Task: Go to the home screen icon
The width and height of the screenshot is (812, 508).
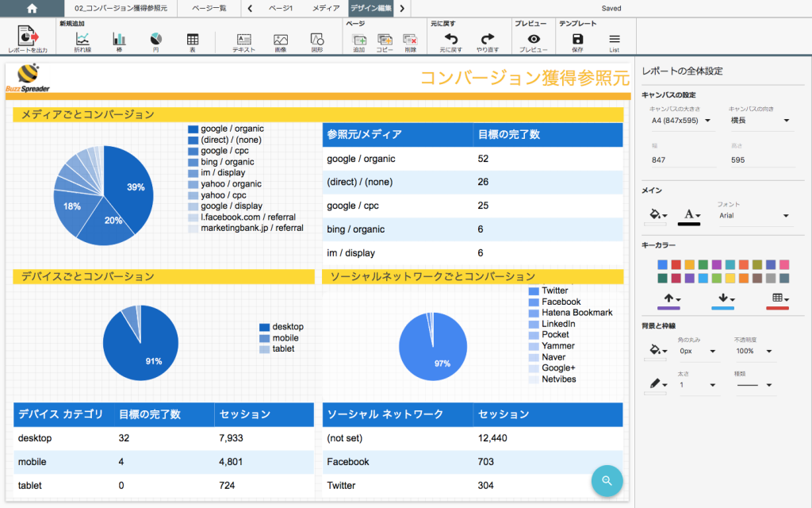Action: [32, 8]
